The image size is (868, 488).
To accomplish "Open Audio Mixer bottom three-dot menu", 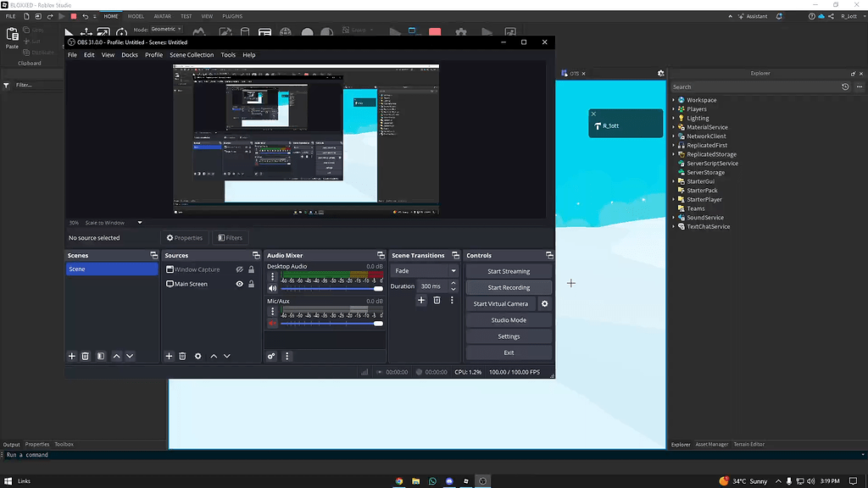I will [x=287, y=357].
